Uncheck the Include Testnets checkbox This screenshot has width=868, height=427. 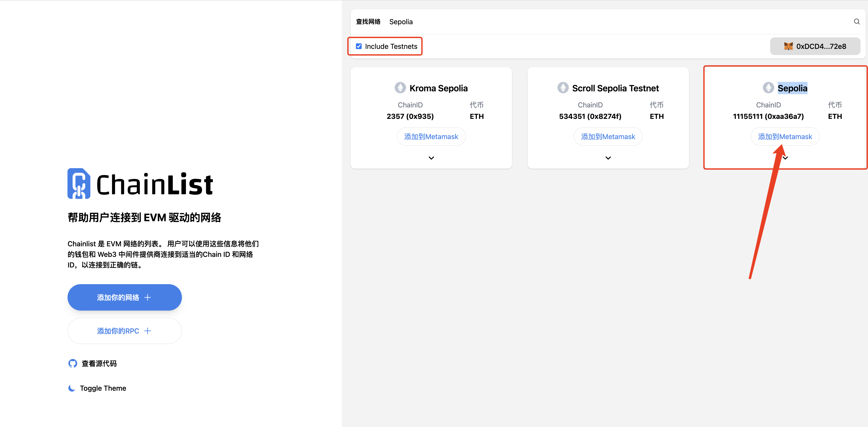pos(359,46)
